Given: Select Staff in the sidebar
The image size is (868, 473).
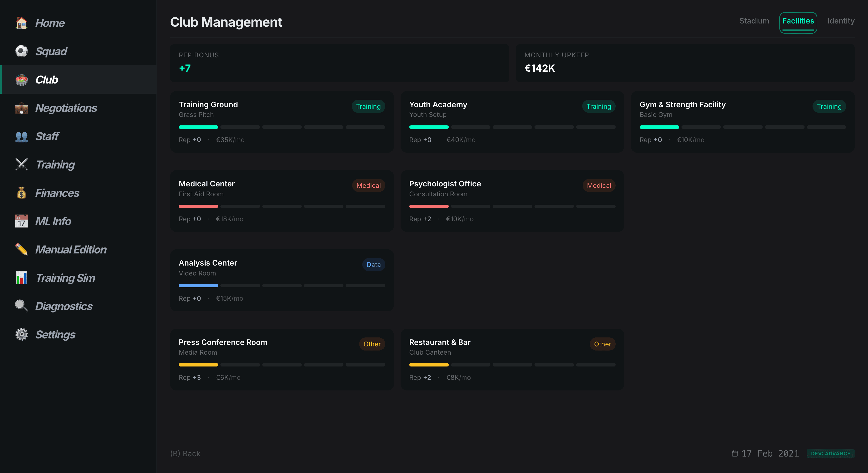Looking at the screenshot, I should click(x=78, y=136).
